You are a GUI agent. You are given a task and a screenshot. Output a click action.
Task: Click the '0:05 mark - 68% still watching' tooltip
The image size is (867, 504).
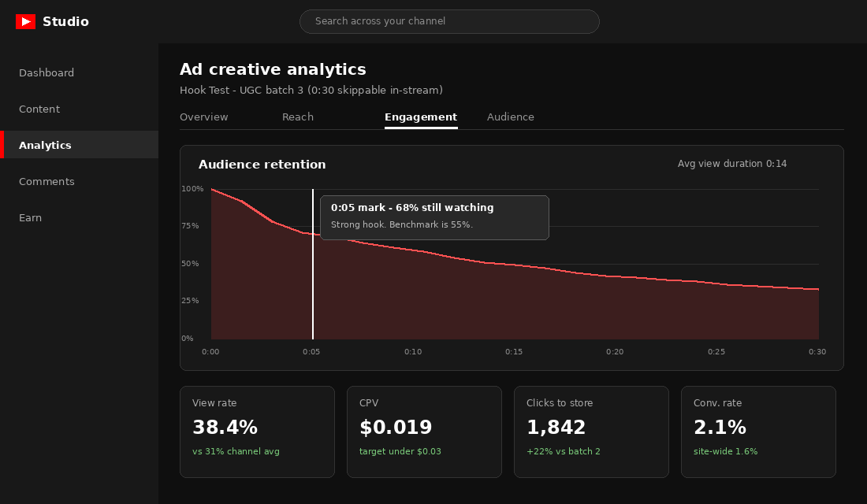[434, 217]
